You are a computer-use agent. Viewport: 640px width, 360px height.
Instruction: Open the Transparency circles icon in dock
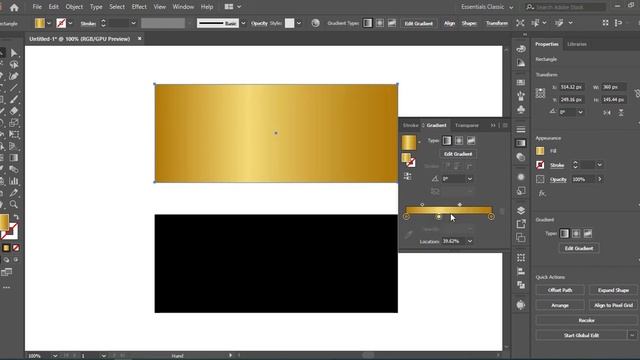[x=521, y=157]
